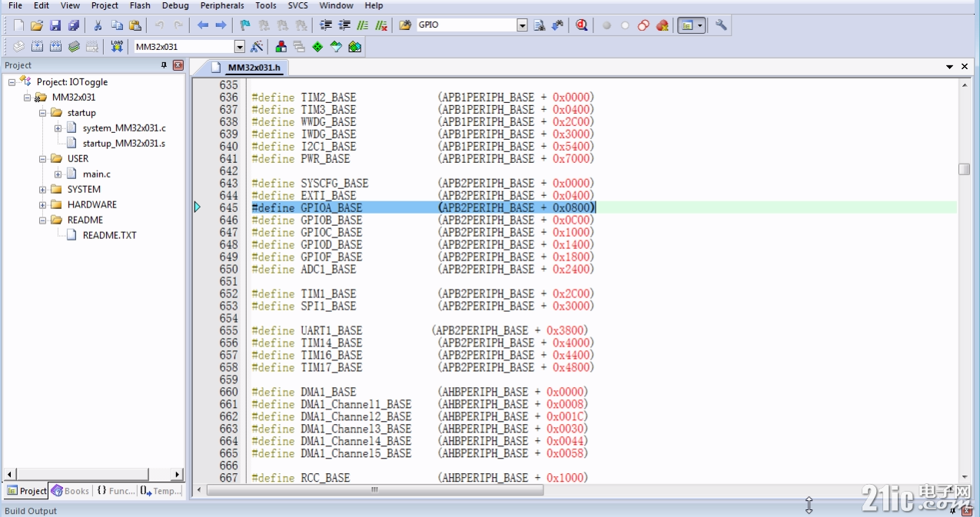Expand the HARDWARE group
This screenshot has width=980, height=517.
(43, 205)
